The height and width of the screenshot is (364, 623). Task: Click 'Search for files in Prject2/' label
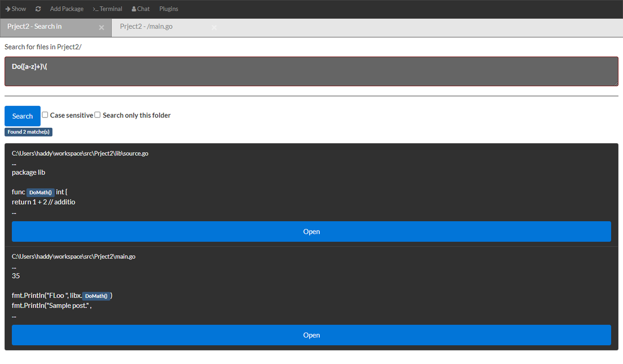[43, 47]
